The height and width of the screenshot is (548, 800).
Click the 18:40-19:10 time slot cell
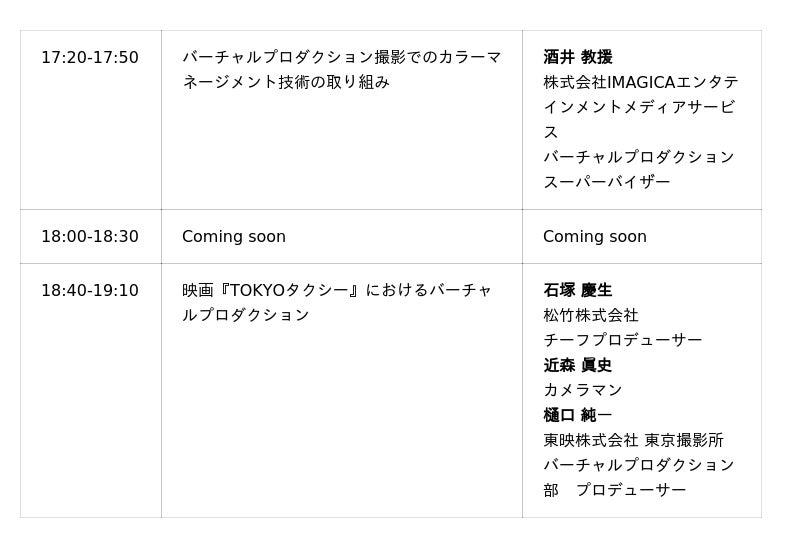pyautogui.click(x=90, y=291)
